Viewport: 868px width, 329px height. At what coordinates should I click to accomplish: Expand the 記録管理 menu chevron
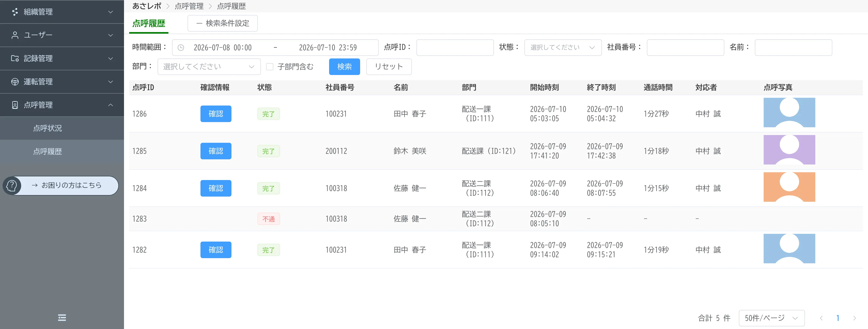click(x=111, y=58)
